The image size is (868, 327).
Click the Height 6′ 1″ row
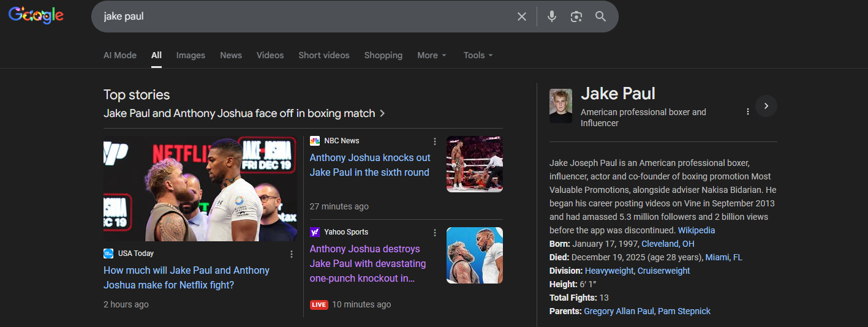572,284
